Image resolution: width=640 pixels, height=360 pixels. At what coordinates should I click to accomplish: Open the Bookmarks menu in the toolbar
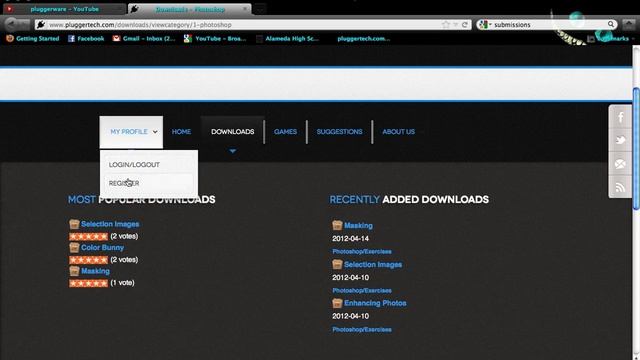click(611, 38)
